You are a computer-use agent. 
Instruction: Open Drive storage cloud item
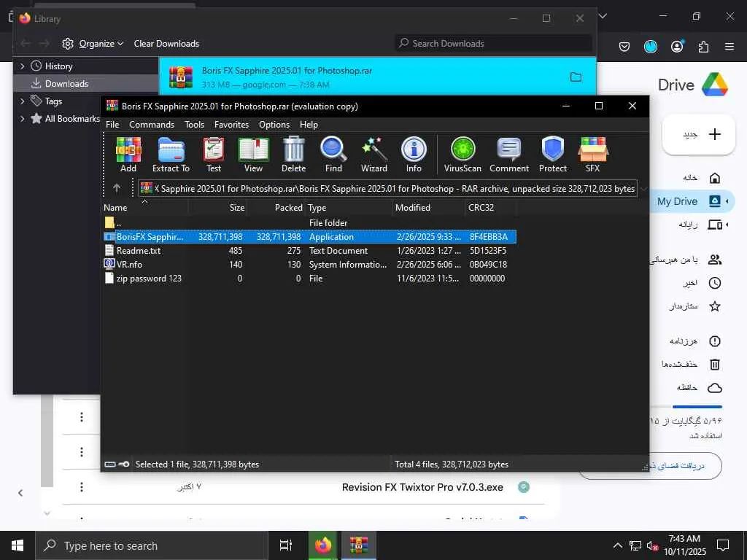pos(715,388)
